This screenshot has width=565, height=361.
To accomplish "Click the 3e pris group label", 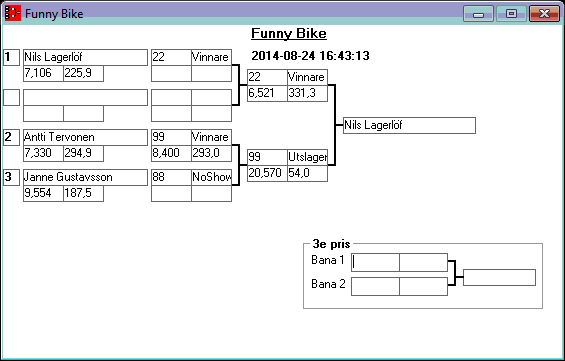I will tap(331, 244).
